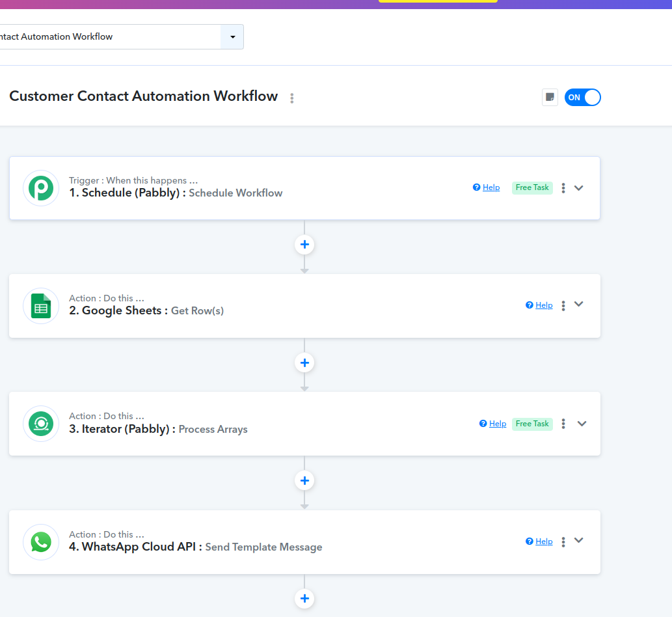Image resolution: width=672 pixels, height=617 pixels.
Task: Click the '1. Schedule (Pabbly)' step title
Action: pos(128,193)
